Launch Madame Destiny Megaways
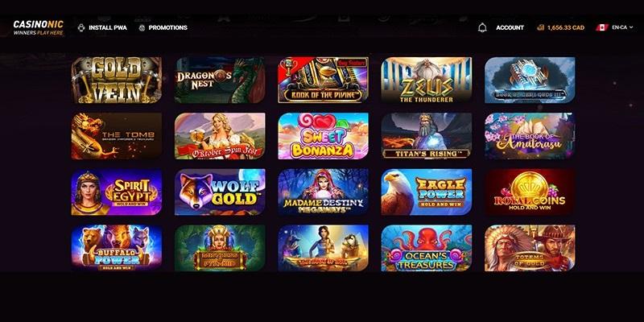644x322 pixels. 324,192
